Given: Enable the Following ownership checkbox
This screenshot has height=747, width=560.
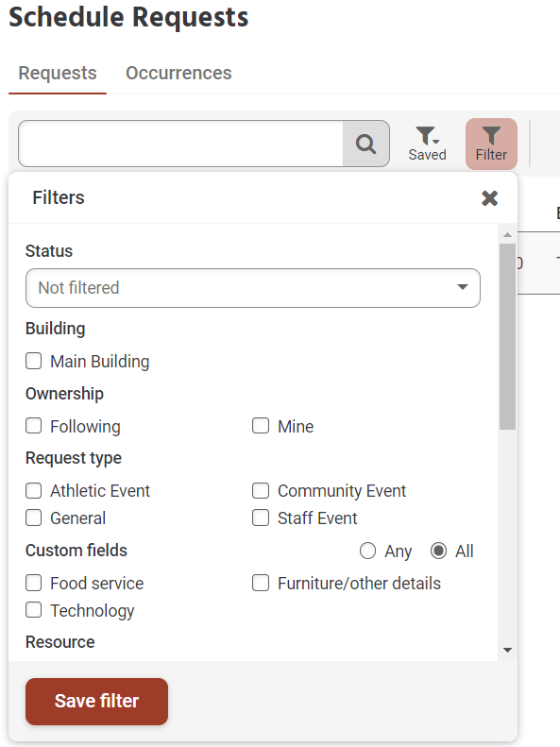Looking at the screenshot, I should [x=33, y=426].
